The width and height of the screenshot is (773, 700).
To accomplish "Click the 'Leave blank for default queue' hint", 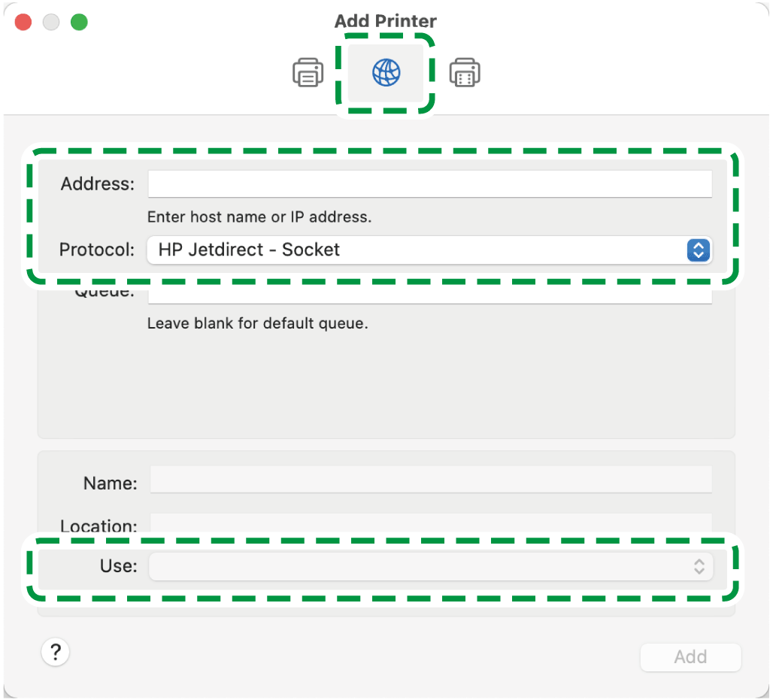I will tap(257, 325).
